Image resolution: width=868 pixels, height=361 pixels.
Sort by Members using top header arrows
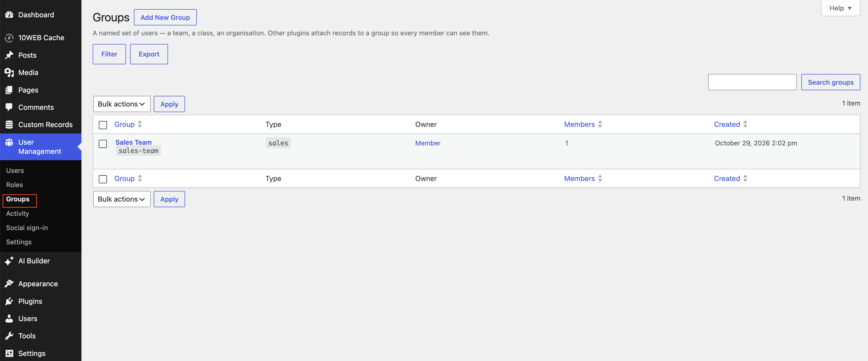(x=600, y=125)
